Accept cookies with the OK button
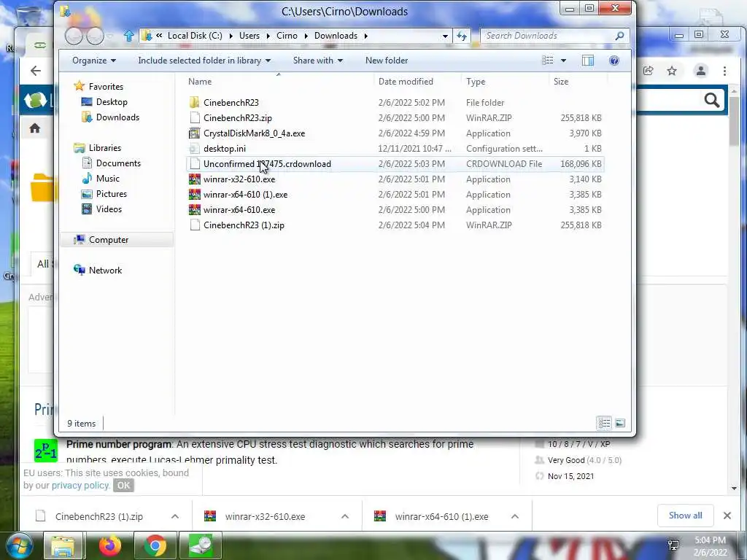Viewport: 747px width, 560px height. click(x=123, y=485)
